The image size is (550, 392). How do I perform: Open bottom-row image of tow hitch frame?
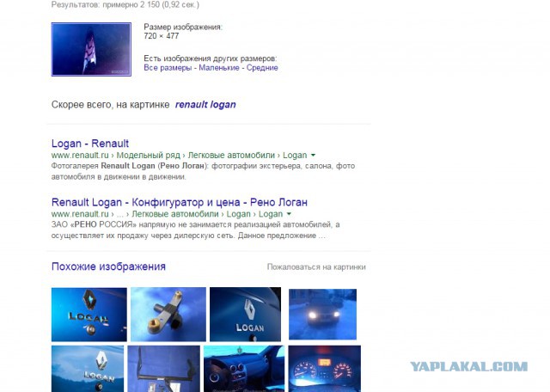click(164, 369)
